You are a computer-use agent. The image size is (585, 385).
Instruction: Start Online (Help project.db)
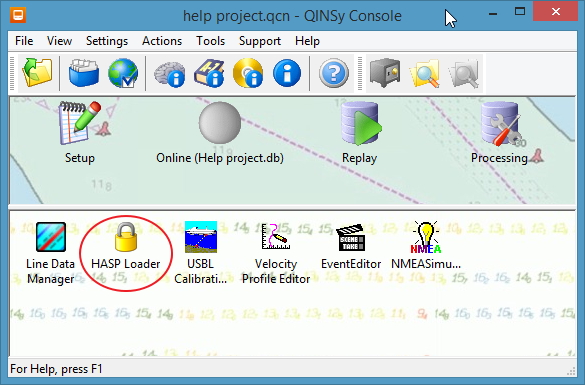point(220,132)
